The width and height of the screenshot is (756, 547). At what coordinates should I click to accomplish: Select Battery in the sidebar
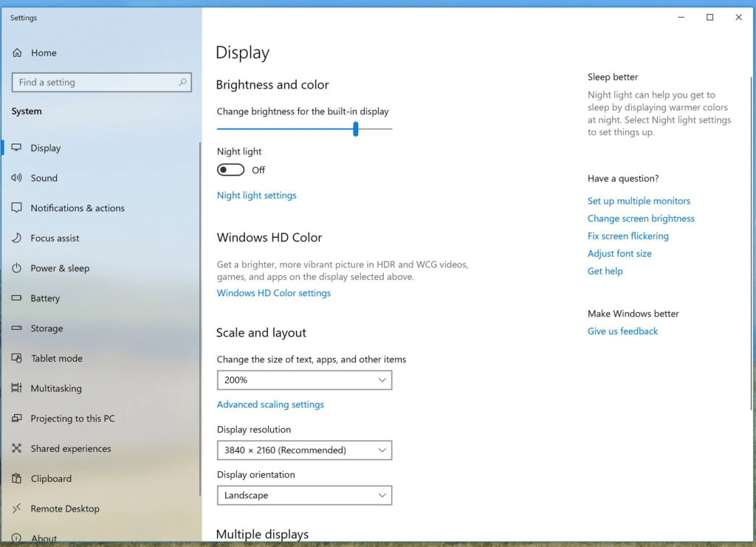(45, 298)
